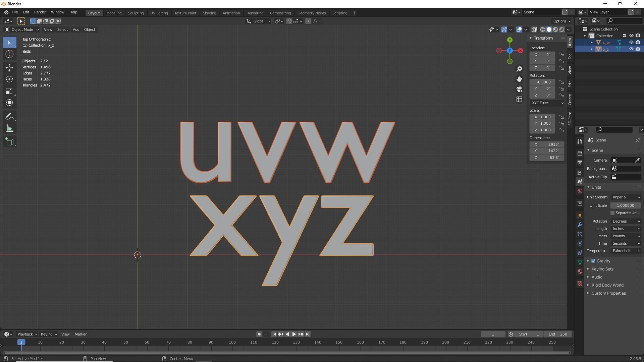
Task: Open the Mass units dropdown
Action: [x=626, y=236]
